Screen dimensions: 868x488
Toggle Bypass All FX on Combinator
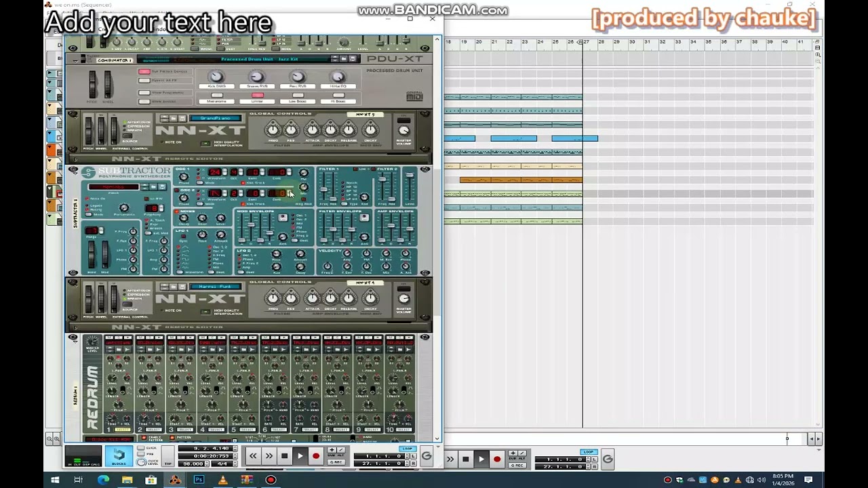[x=144, y=81]
